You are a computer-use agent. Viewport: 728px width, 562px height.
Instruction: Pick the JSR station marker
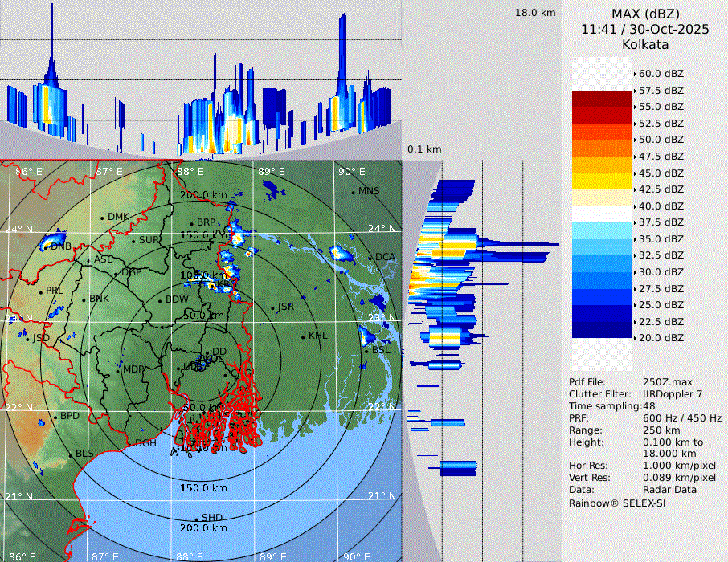click(x=272, y=307)
